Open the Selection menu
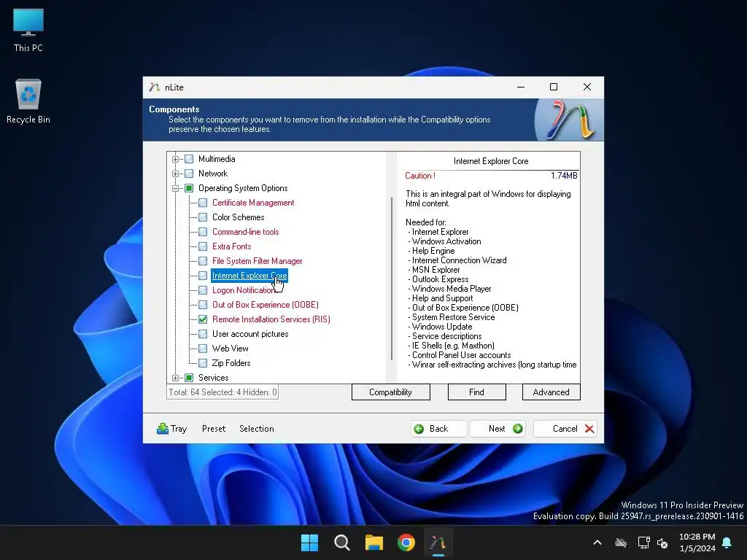Screen dimensions: 747x560 [256, 429]
